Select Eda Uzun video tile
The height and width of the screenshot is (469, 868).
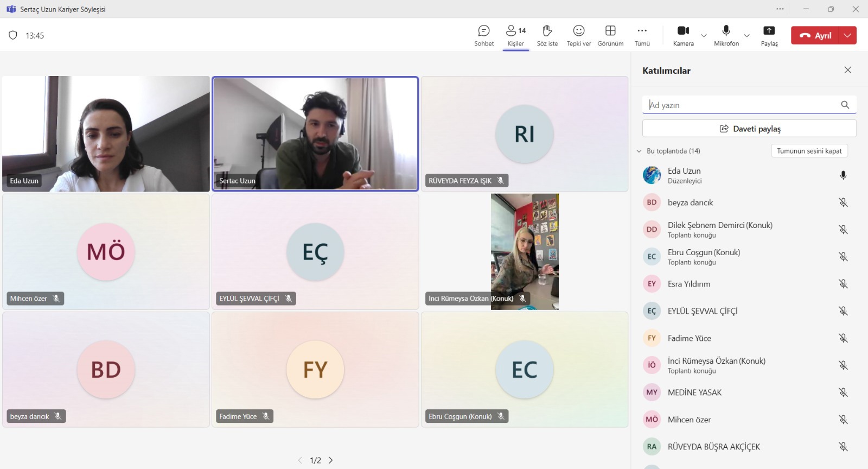[106, 134]
